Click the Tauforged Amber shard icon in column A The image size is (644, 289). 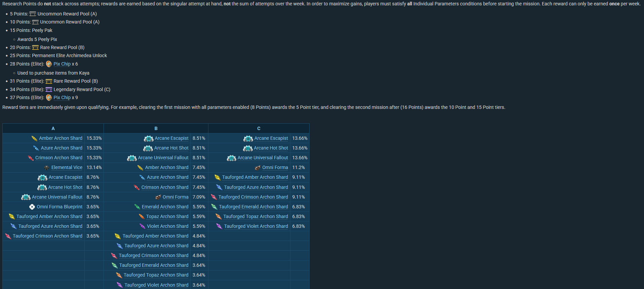point(12,217)
